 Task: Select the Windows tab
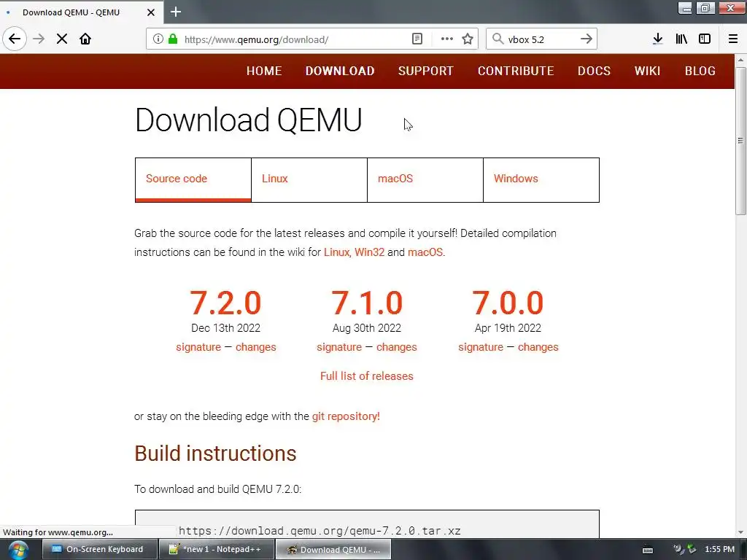point(541,179)
